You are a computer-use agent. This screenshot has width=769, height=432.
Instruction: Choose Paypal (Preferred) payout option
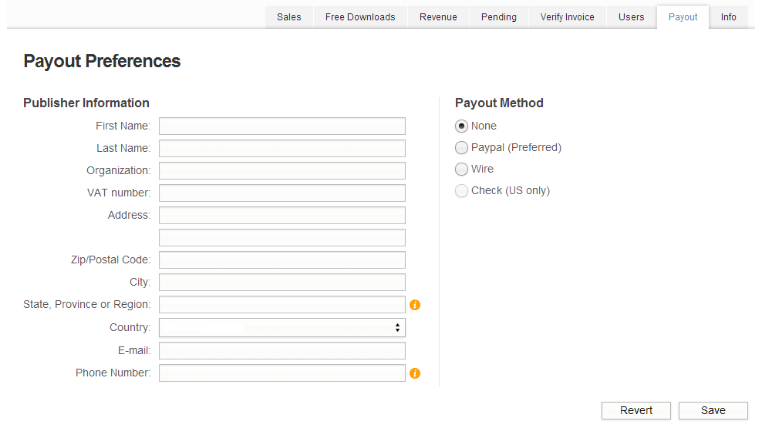461,148
